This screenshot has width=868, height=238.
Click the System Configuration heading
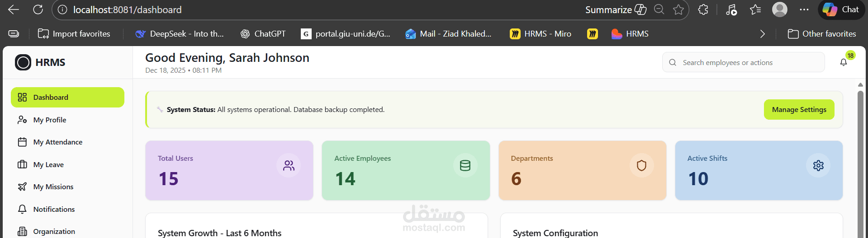pos(555,233)
